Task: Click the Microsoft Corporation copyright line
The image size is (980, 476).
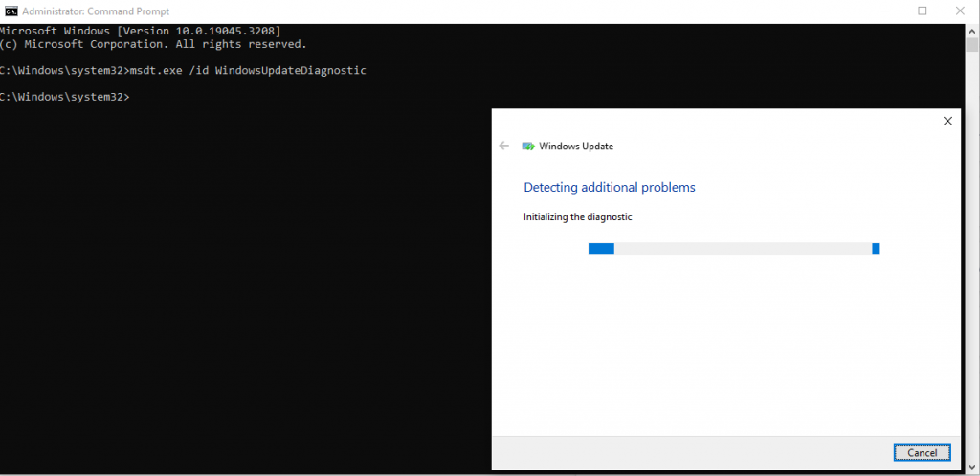Action: 154,44
